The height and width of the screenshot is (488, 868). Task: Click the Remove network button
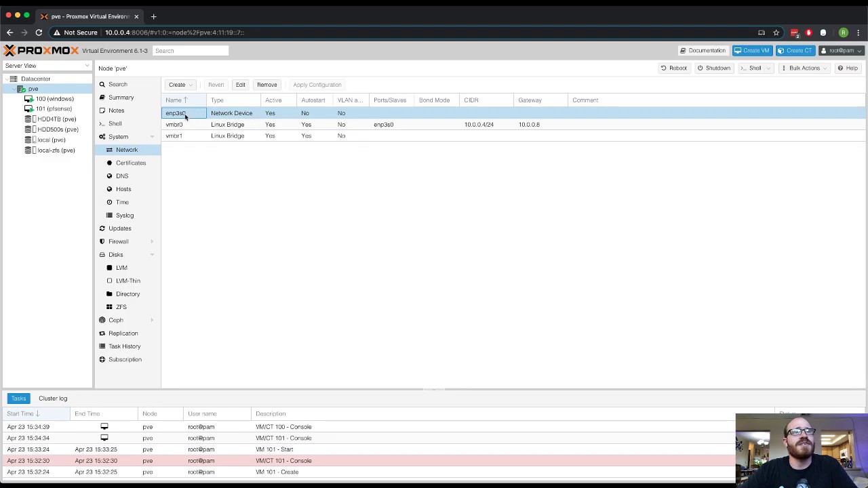click(267, 85)
